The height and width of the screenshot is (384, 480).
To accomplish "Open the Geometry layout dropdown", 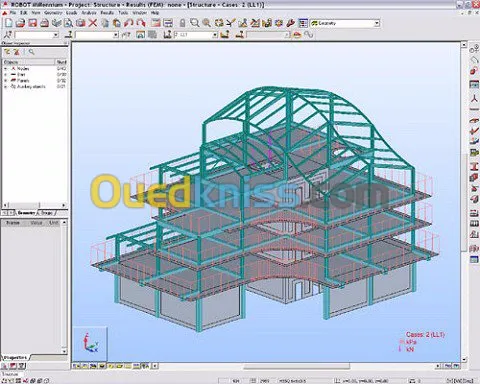I will [x=377, y=23].
